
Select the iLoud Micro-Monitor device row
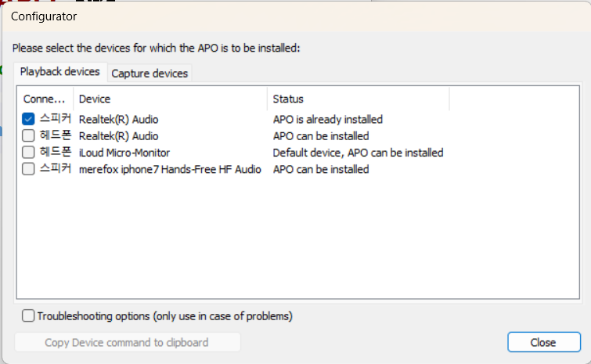124,153
